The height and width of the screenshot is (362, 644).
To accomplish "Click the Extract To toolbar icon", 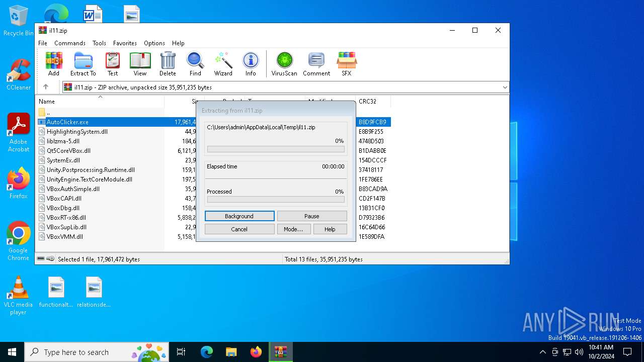I will pyautogui.click(x=83, y=64).
